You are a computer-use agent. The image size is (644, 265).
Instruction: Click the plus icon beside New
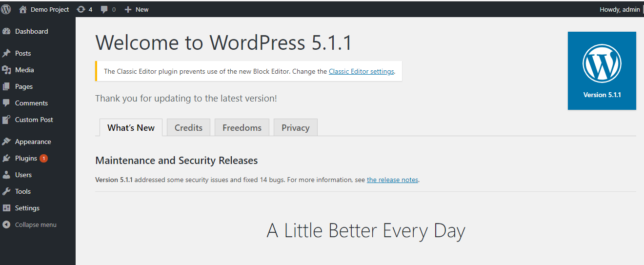tap(128, 9)
